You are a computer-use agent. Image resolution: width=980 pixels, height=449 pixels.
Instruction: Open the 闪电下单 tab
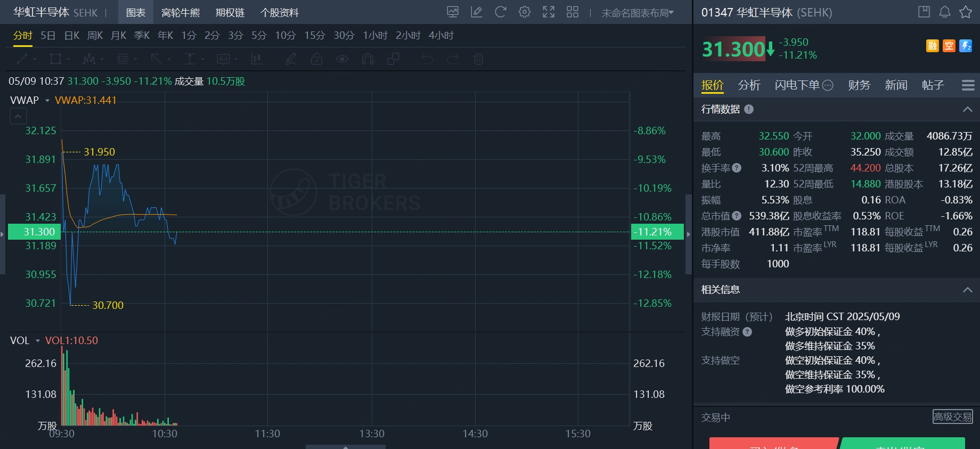(x=797, y=85)
